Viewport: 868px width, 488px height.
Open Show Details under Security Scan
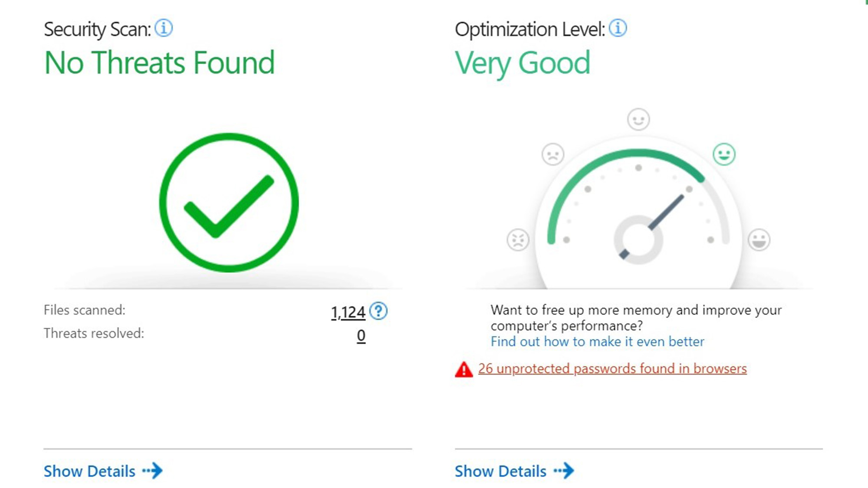point(89,471)
